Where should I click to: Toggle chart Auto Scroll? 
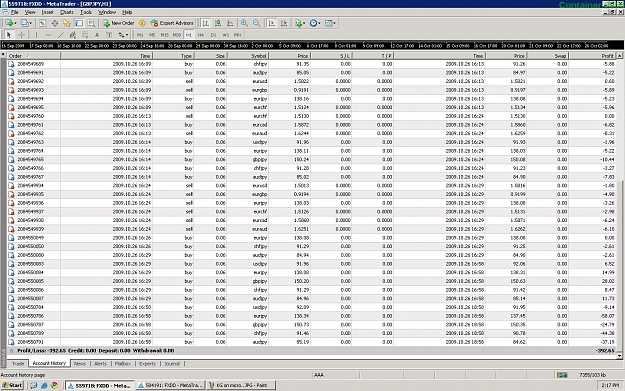[x=271, y=23]
